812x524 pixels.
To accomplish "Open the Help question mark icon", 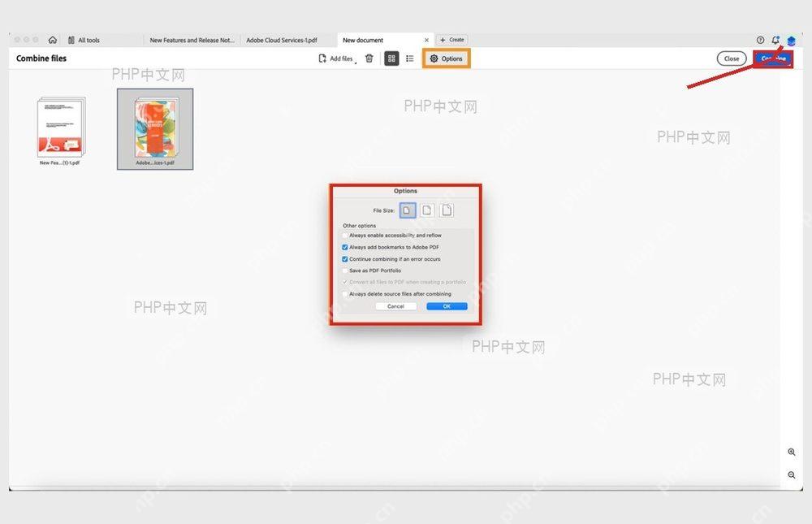I will pyautogui.click(x=760, y=40).
